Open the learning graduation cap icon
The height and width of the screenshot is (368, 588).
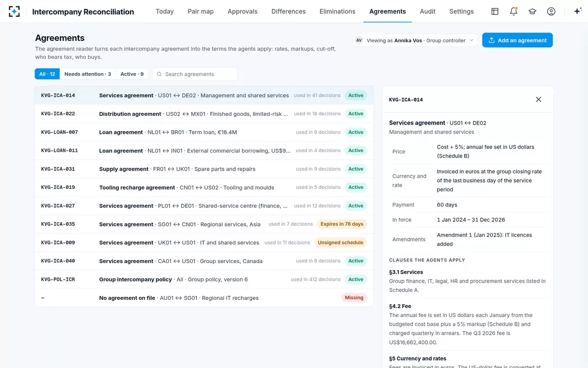[532, 11]
